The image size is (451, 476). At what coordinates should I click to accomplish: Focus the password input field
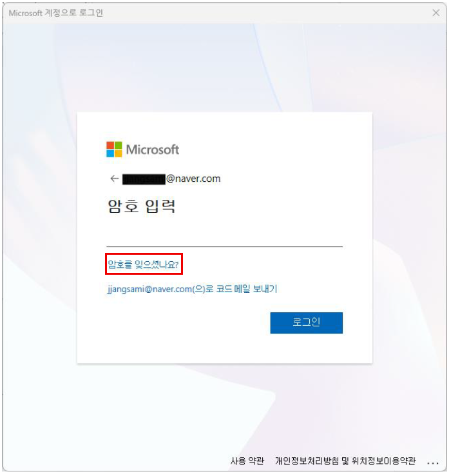coord(224,236)
